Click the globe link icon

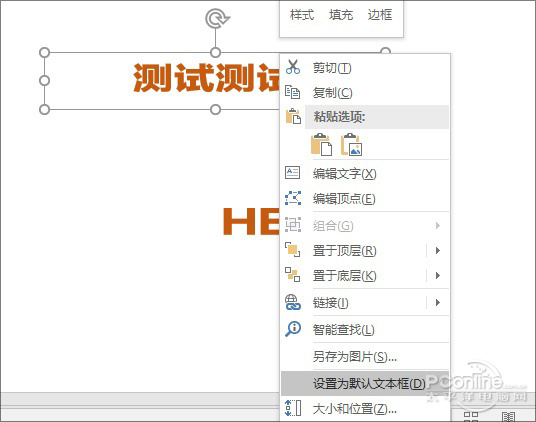point(293,302)
